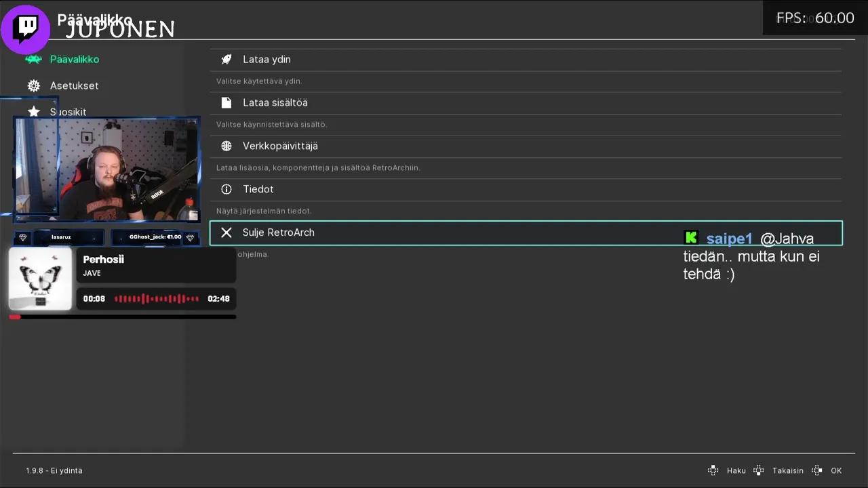Click the 00:08 elapsed time
This screenshot has width=868, height=488.
click(x=94, y=299)
